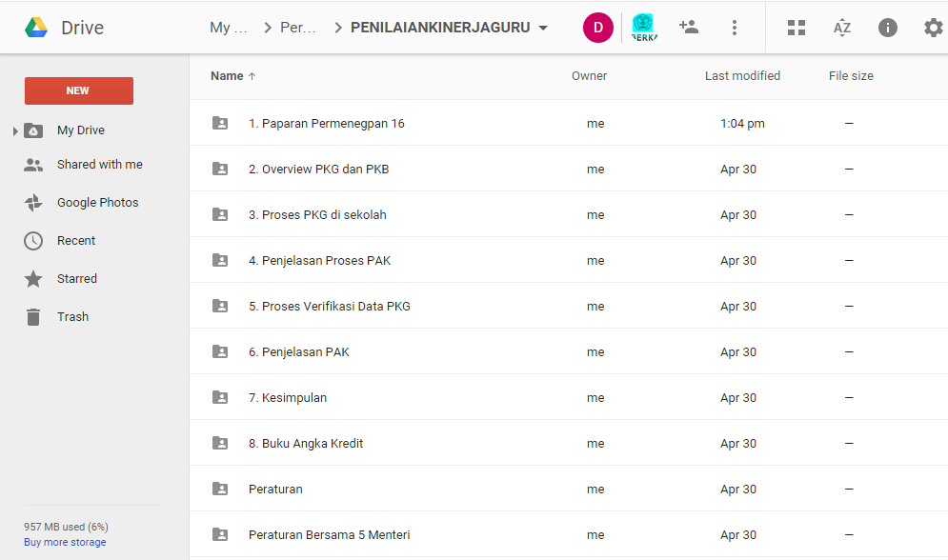
Task: Click 957 MB used storage text
Action: click(x=66, y=527)
